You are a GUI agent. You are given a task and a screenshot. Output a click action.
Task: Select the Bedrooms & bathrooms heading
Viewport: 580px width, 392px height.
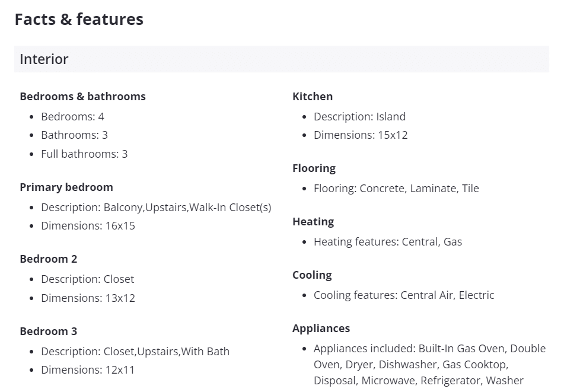(82, 96)
